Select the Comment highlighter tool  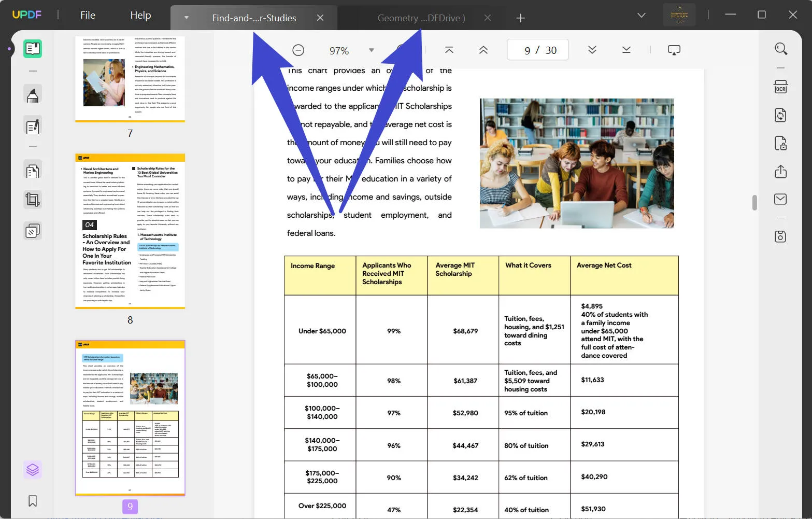tap(33, 94)
